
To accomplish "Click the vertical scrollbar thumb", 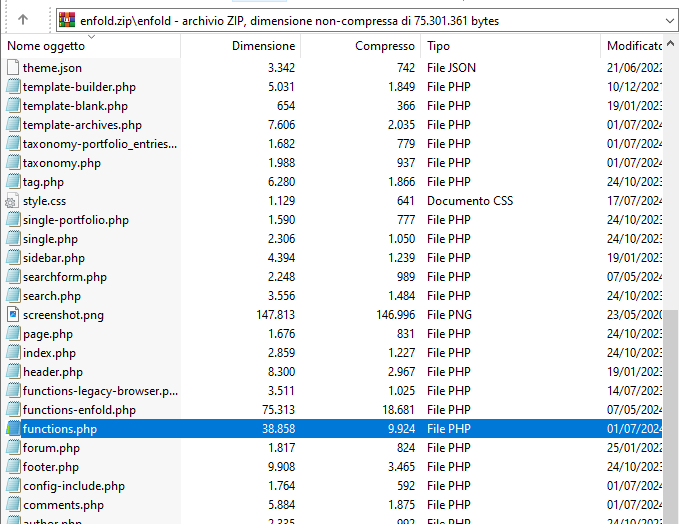I will 670,416.
